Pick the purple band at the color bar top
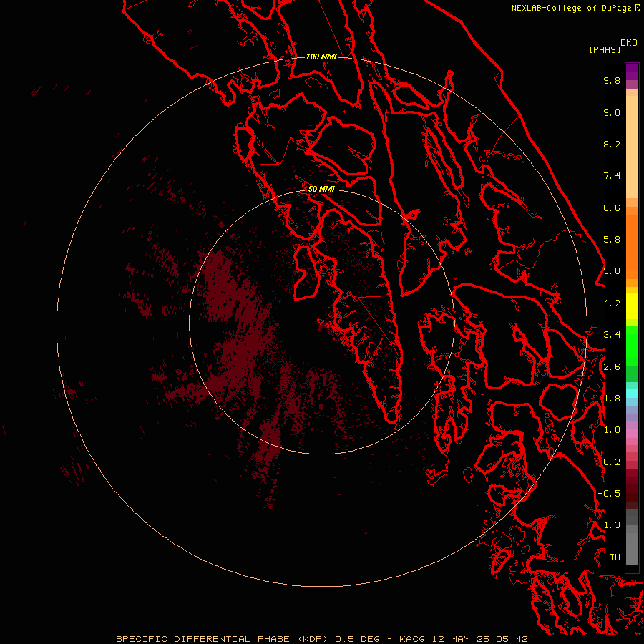Image resolution: width=644 pixels, height=644 pixels. (632, 72)
